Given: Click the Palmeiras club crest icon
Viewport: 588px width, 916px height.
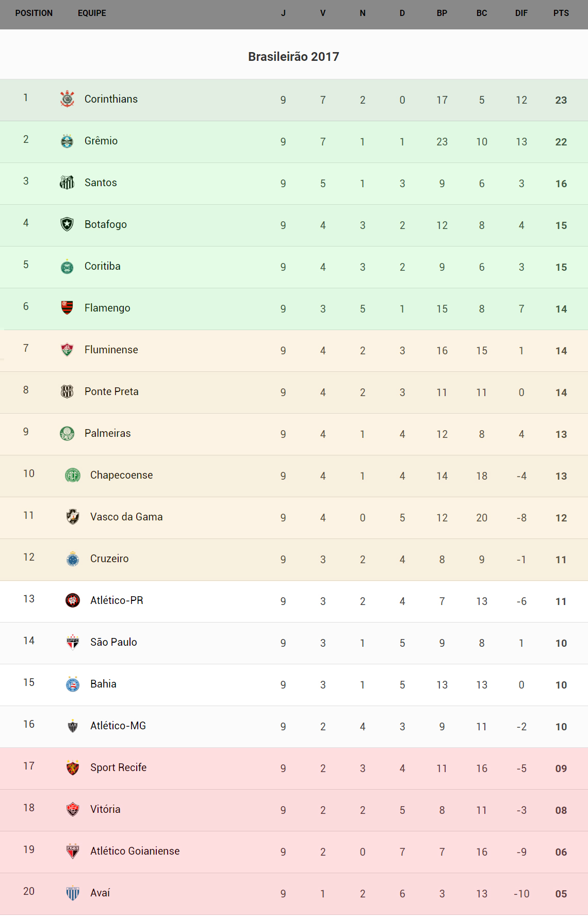Looking at the screenshot, I should point(67,433).
